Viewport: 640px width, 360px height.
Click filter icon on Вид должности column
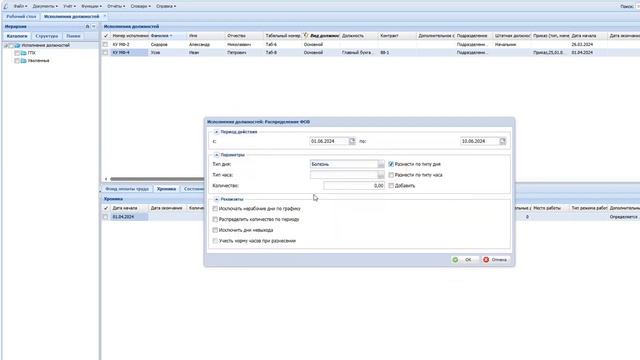(306, 36)
